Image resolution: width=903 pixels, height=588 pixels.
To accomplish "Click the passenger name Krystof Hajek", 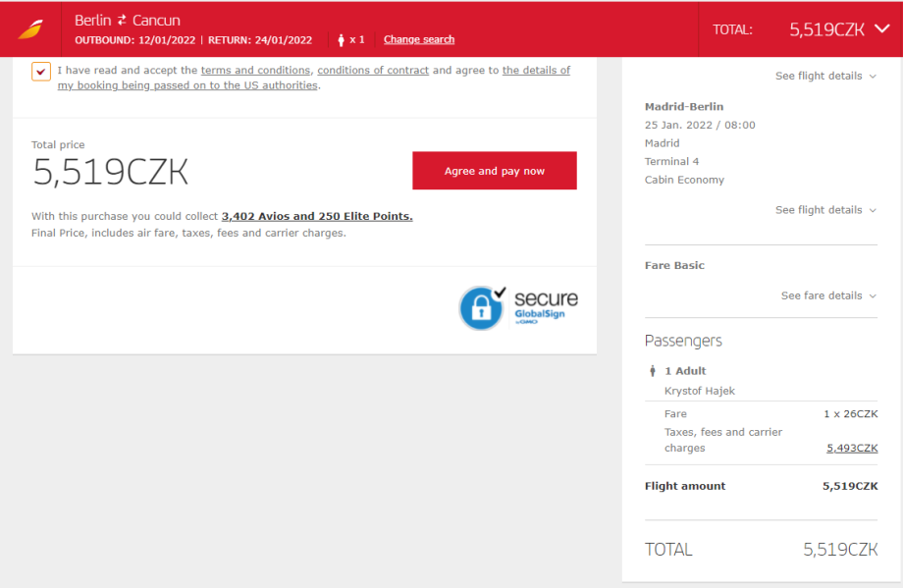I will pos(700,391).
